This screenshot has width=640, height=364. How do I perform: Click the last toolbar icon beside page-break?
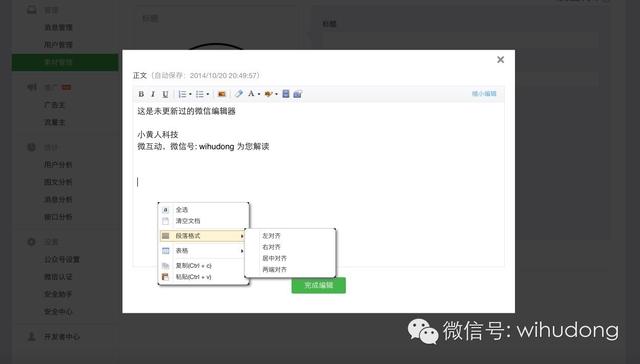pyautogui.click(x=298, y=94)
